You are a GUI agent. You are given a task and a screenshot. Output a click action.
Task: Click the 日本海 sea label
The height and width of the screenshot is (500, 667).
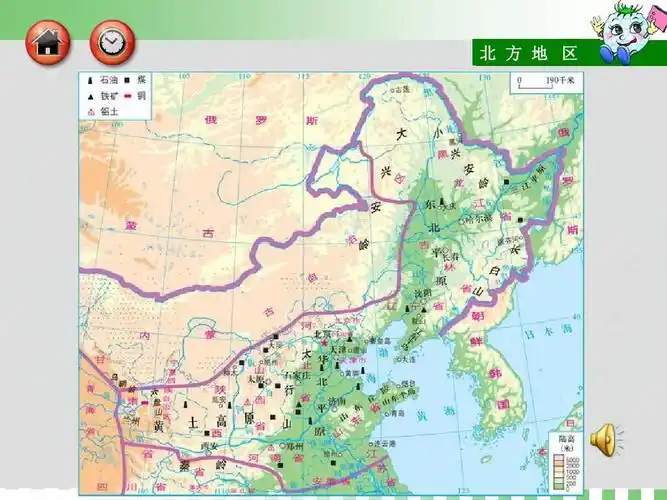click(x=548, y=331)
